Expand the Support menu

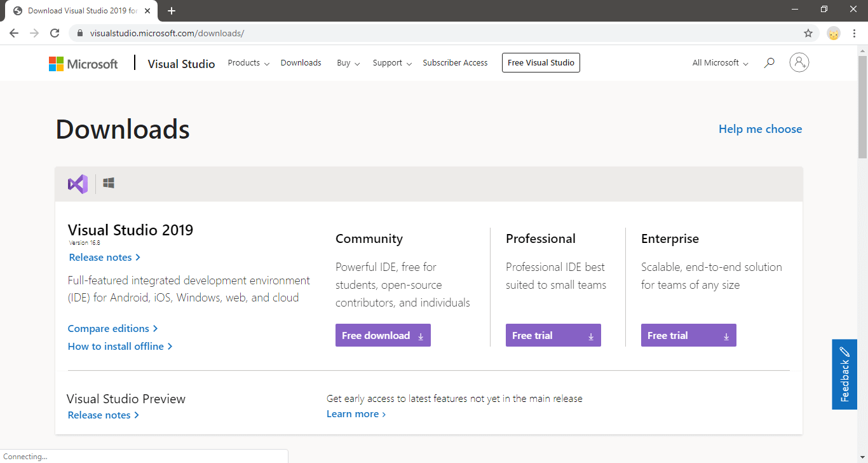(x=392, y=63)
